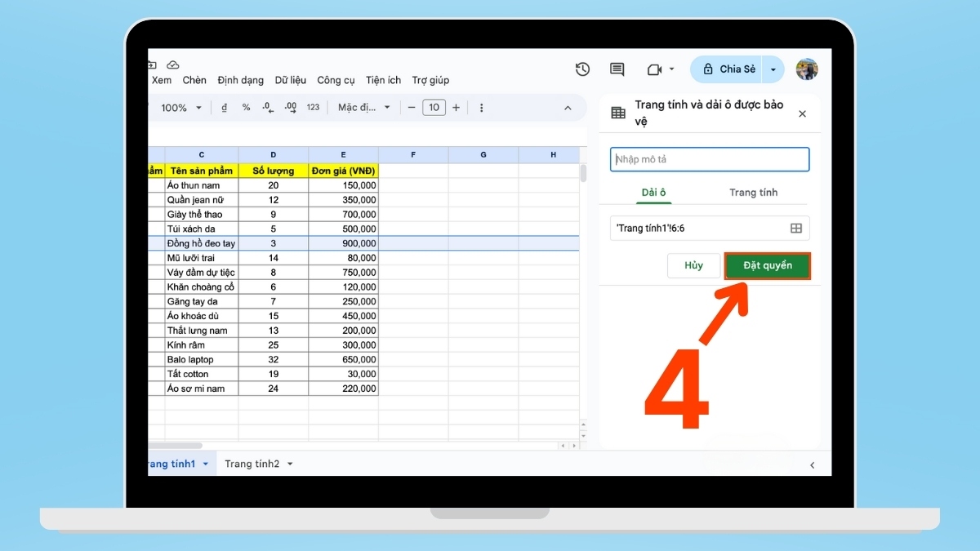Open three-dot more toolbar options
Viewport: 980px width, 551px height.
481,108
